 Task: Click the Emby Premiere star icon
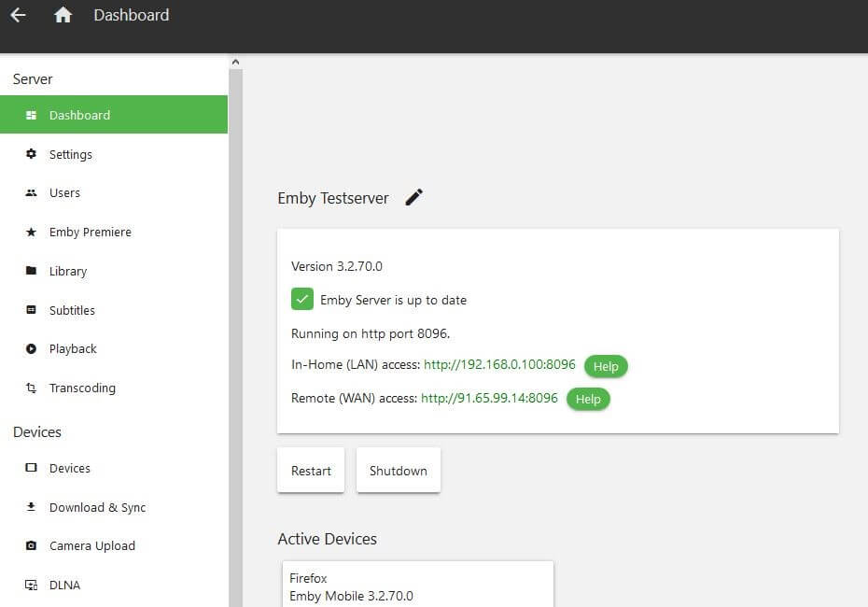coord(31,232)
